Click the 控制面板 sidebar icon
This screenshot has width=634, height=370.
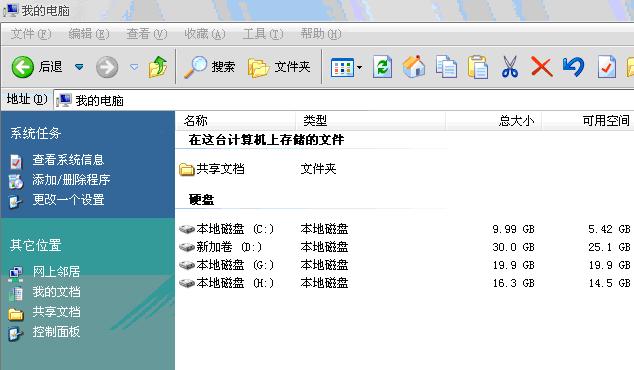tap(16, 334)
